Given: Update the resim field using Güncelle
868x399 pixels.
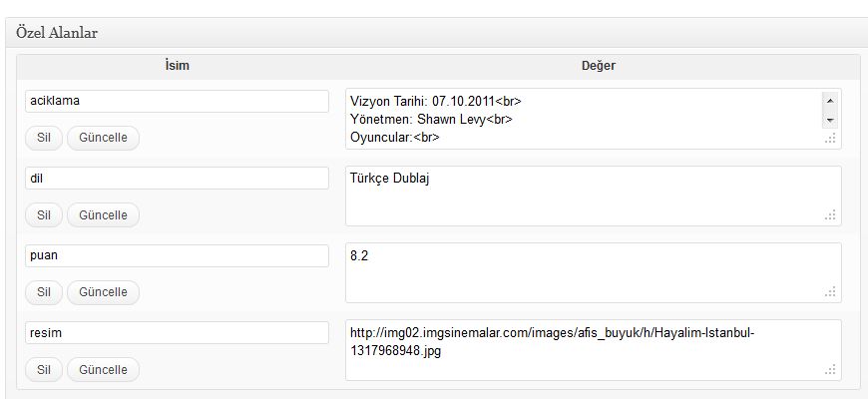Looking at the screenshot, I should click(x=103, y=369).
